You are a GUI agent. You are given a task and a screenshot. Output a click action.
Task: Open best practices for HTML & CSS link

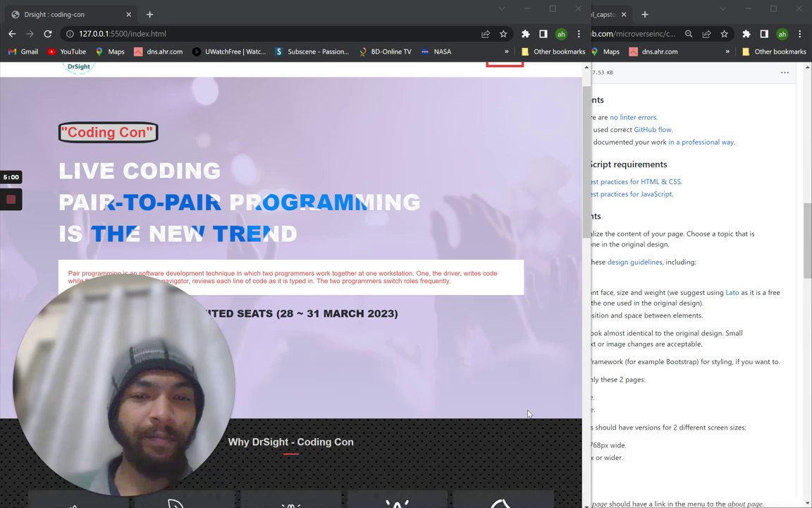click(636, 181)
